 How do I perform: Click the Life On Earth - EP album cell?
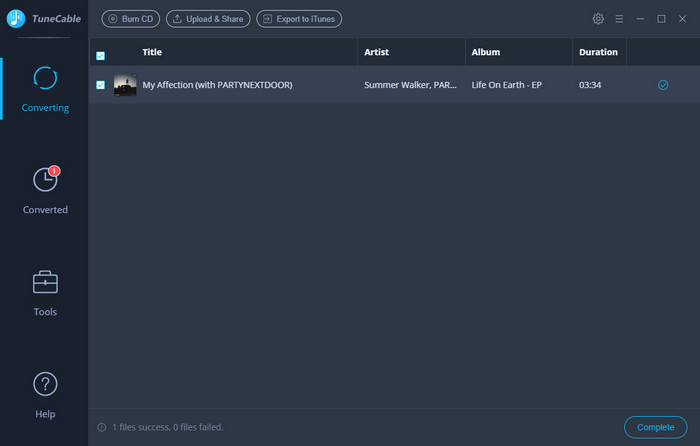[507, 85]
